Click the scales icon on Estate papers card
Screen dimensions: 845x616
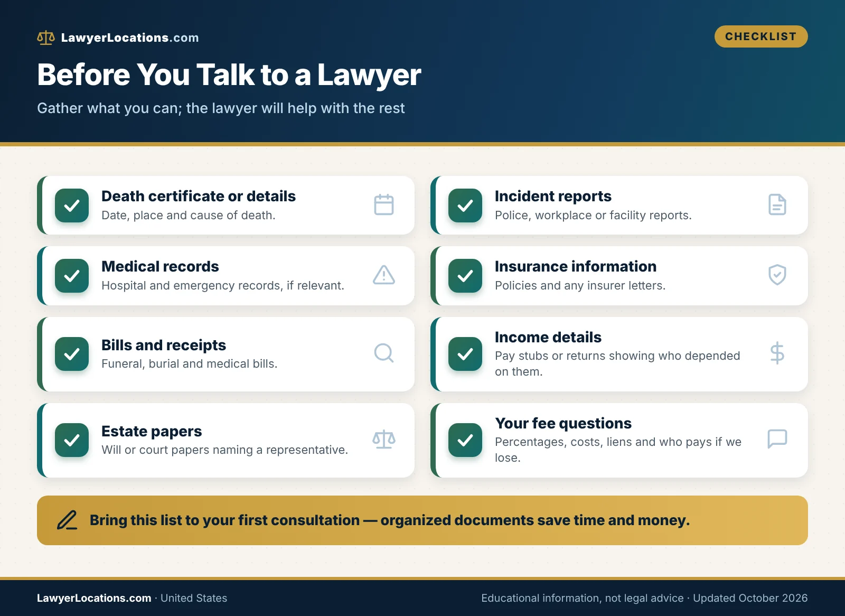384,440
